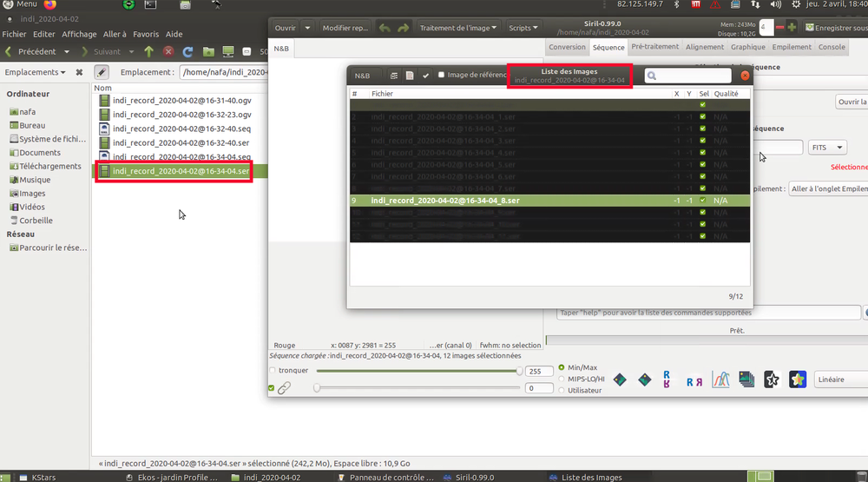868x482 pixels.
Task: Click the pencil edit-location icon
Action: point(101,72)
